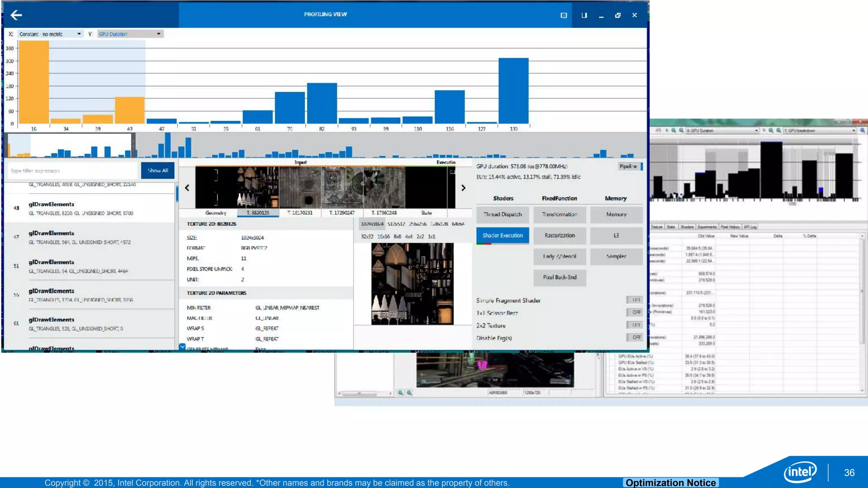The image size is (868, 488).
Task: Click the back arrow in Profiling View
Action: 16,15
